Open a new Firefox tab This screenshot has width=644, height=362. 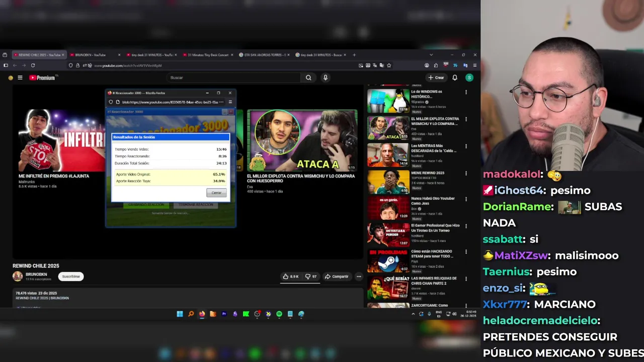pyautogui.click(x=354, y=55)
